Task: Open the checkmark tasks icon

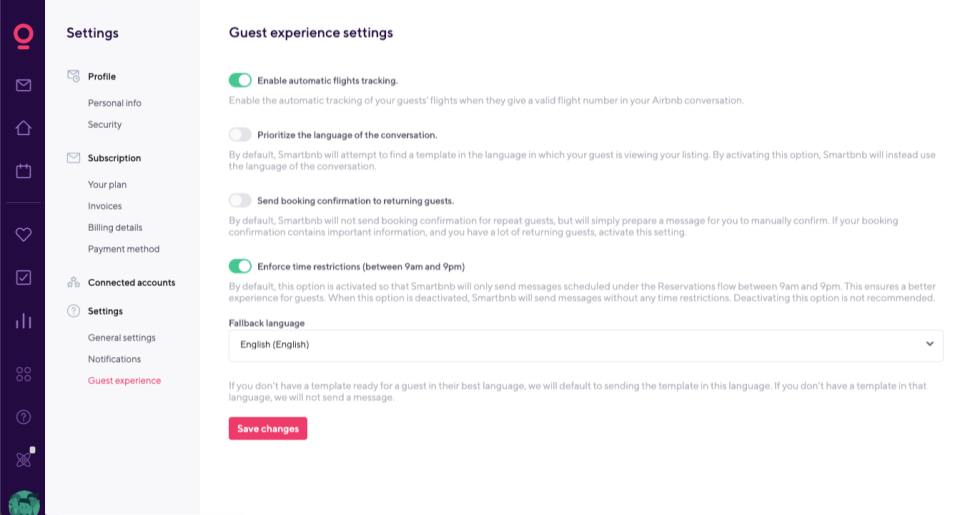Action: [23, 277]
